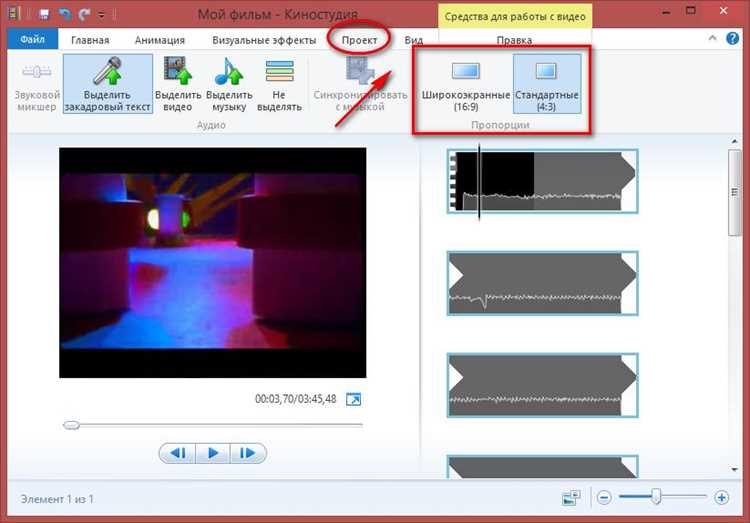Open quick access toolbar customize dropdown
Viewport: 750px width, 523px height.
[101, 15]
